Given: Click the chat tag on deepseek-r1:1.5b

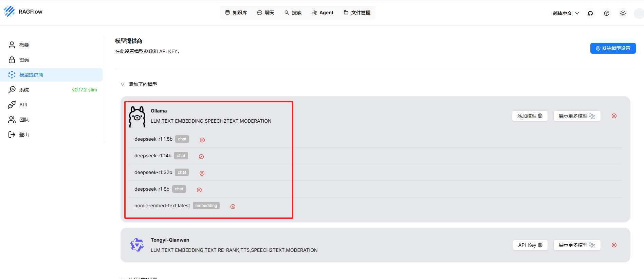Looking at the screenshot, I should (182, 139).
